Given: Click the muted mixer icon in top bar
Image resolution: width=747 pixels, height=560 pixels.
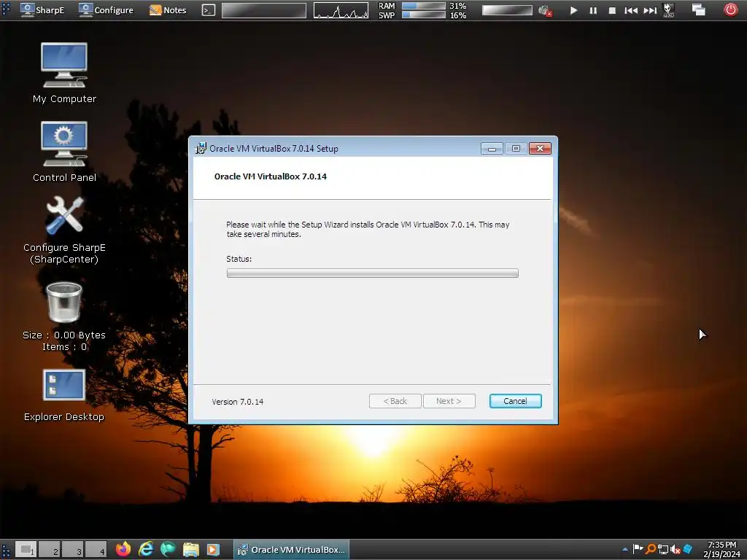Looking at the screenshot, I should (x=545, y=10).
